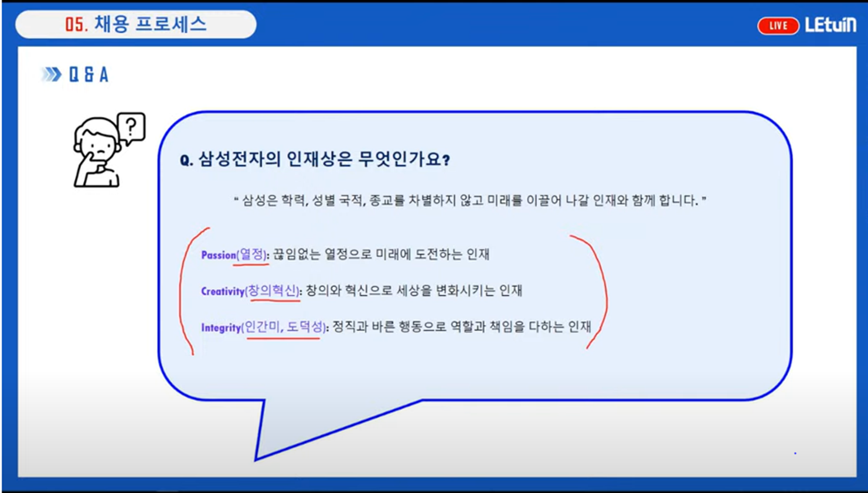Image resolution: width=868 pixels, height=493 pixels.
Task: Click the small blue dot at slide bottom-right
Action: tap(795, 453)
